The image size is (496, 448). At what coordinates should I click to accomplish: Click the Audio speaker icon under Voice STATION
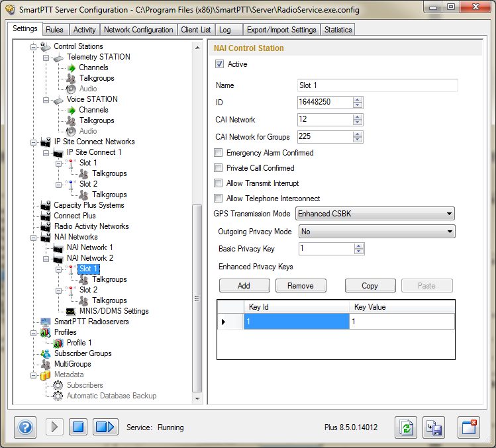click(71, 131)
